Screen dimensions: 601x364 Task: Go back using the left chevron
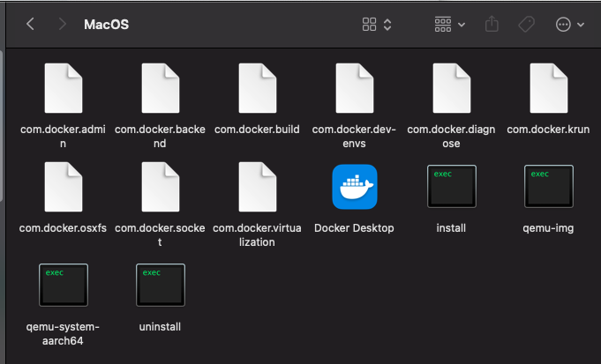pyautogui.click(x=31, y=25)
